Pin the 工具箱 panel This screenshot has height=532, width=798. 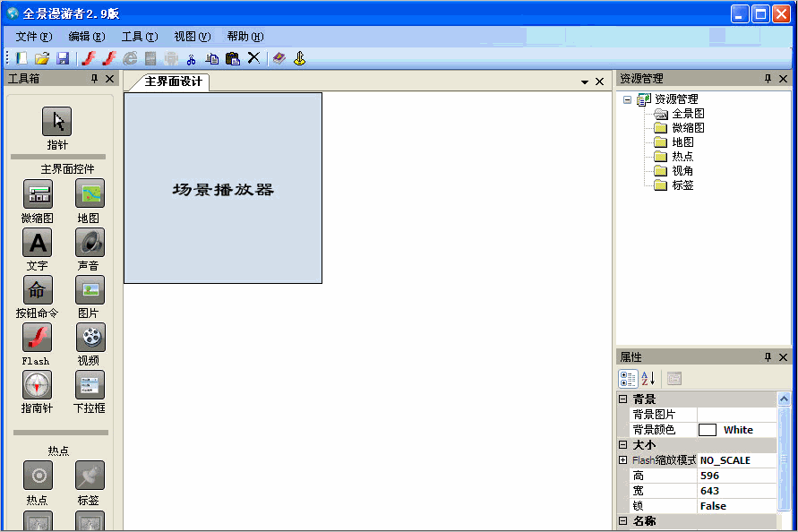click(x=95, y=79)
